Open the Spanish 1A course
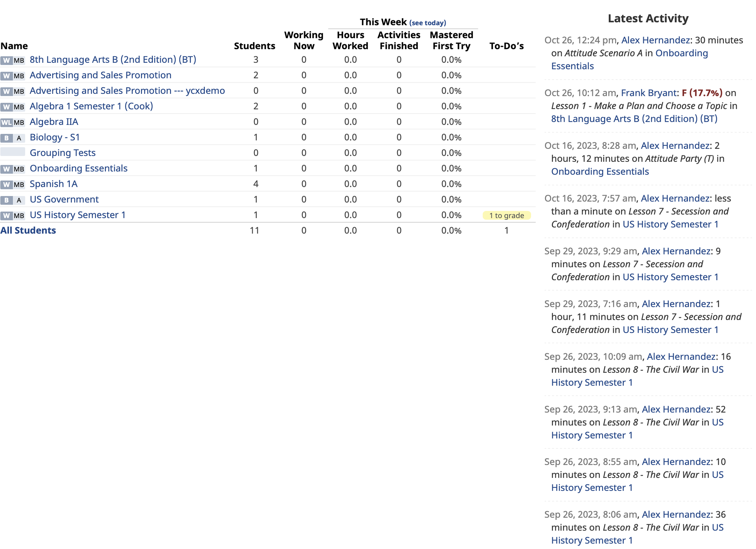756x549 pixels. click(54, 184)
